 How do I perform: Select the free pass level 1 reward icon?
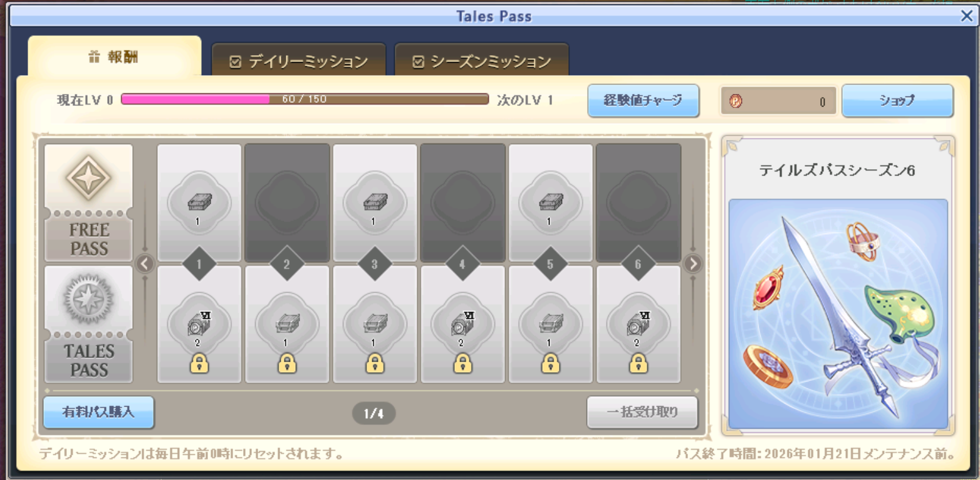click(x=199, y=202)
